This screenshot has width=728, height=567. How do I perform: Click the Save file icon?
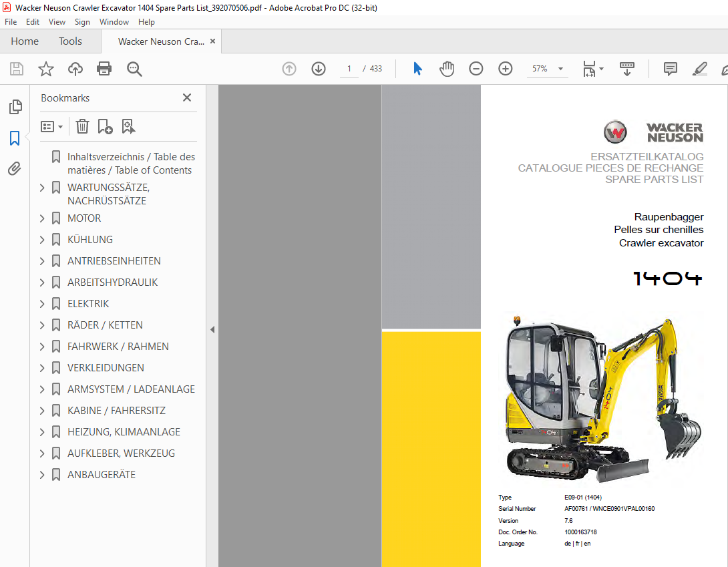click(17, 69)
